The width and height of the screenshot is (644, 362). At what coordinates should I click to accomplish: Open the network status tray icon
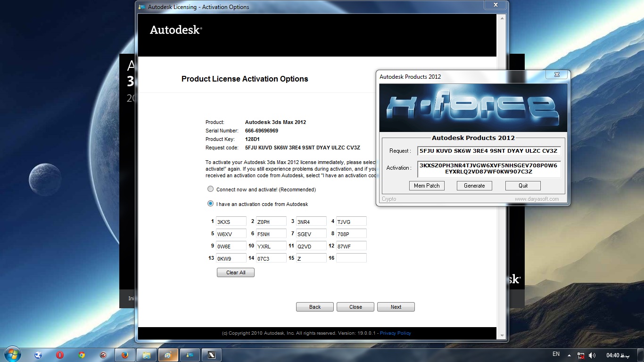click(581, 355)
